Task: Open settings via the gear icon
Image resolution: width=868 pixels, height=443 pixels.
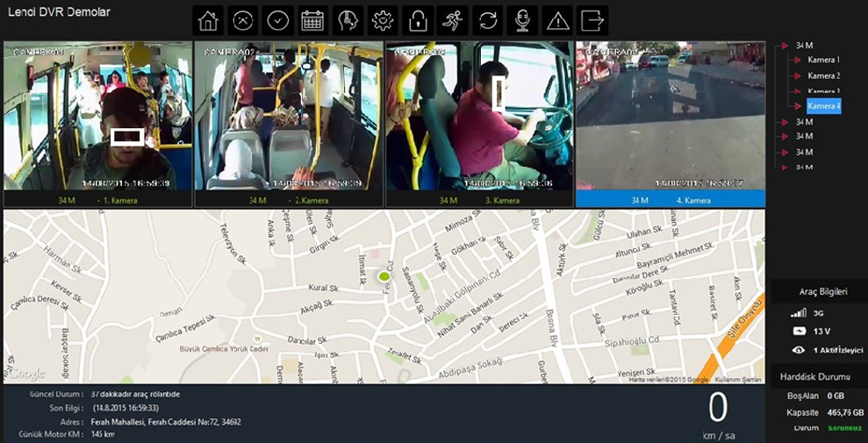Action: point(383,20)
